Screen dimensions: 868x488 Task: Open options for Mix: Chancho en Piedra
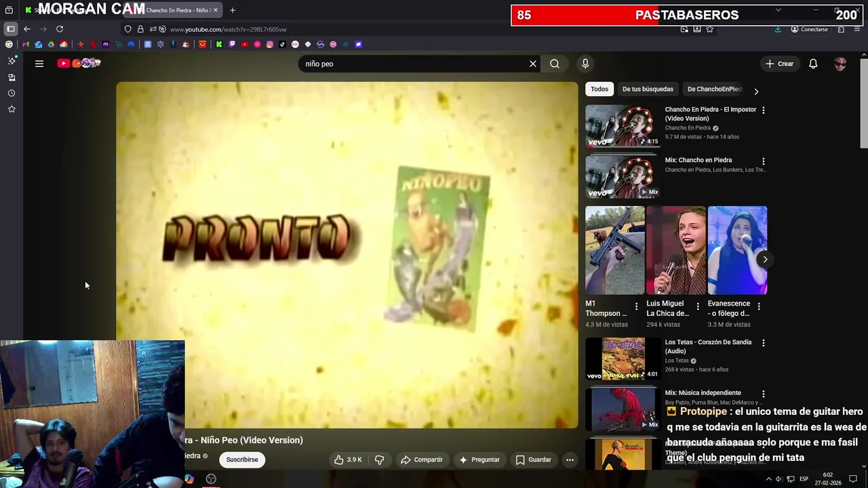click(x=764, y=161)
